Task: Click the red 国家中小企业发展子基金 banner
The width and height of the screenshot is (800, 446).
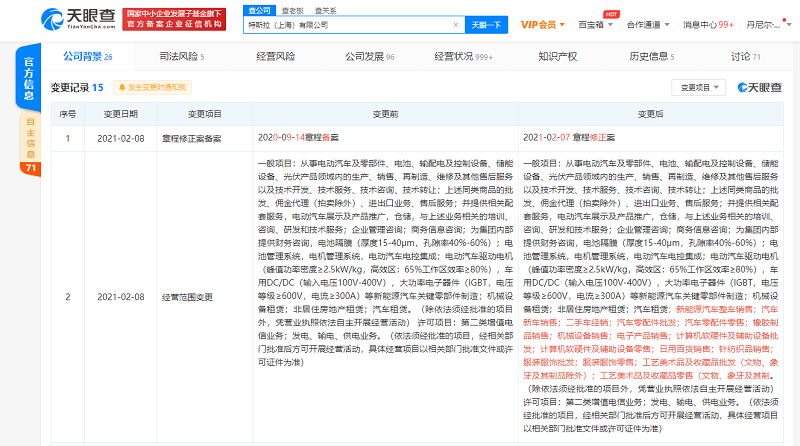Action: click(174, 19)
